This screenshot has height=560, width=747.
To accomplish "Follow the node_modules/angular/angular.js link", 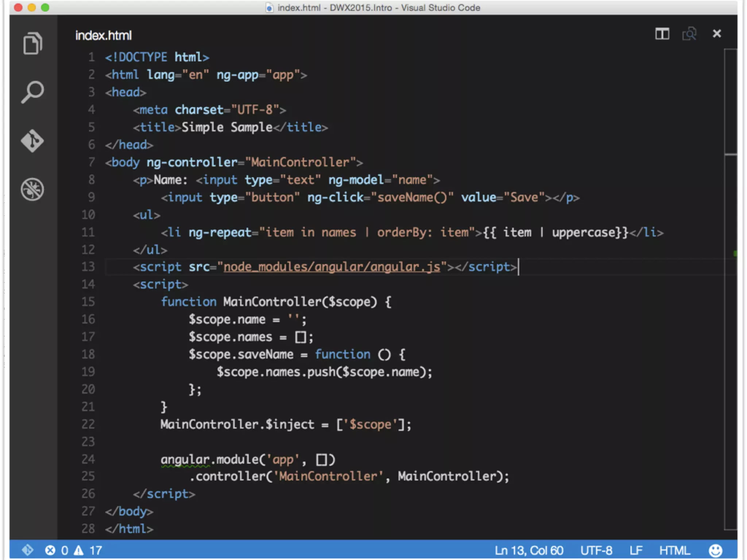I will (332, 267).
